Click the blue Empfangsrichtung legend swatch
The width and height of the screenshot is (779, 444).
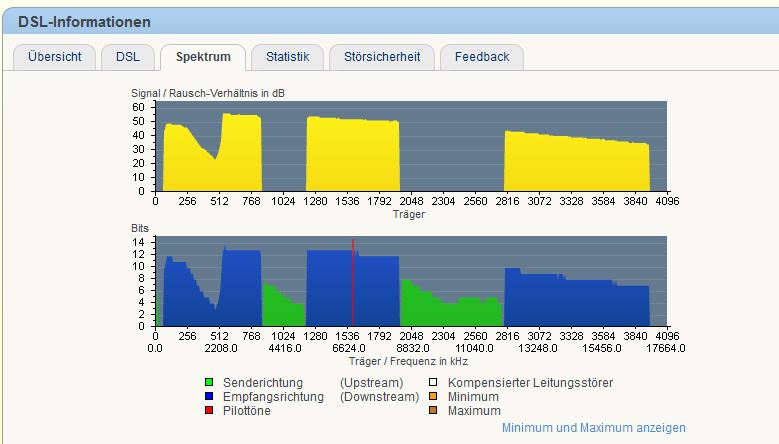tap(209, 397)
